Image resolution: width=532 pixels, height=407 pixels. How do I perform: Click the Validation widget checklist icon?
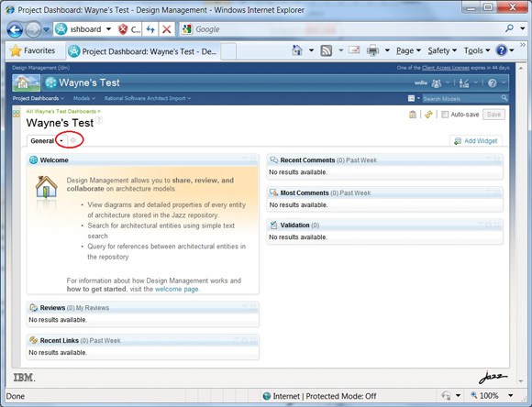click(273, 225)
